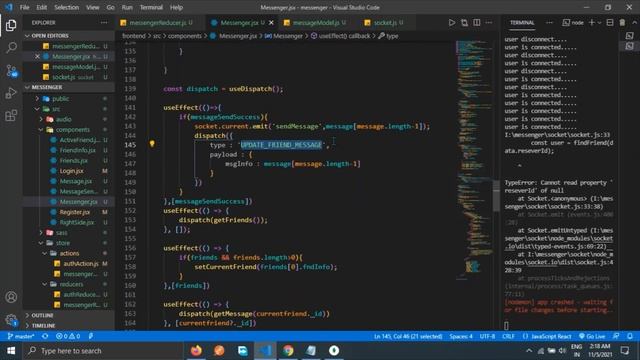
Task: Open Register.jsx in the file tree
Action: coord(75,212)
